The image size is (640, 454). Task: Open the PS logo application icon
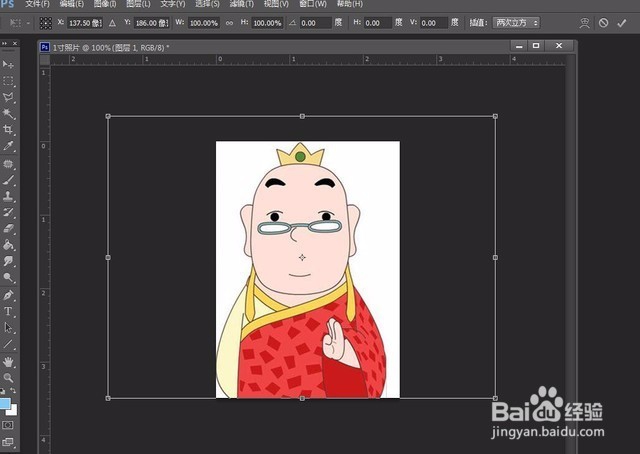[7, 4]
